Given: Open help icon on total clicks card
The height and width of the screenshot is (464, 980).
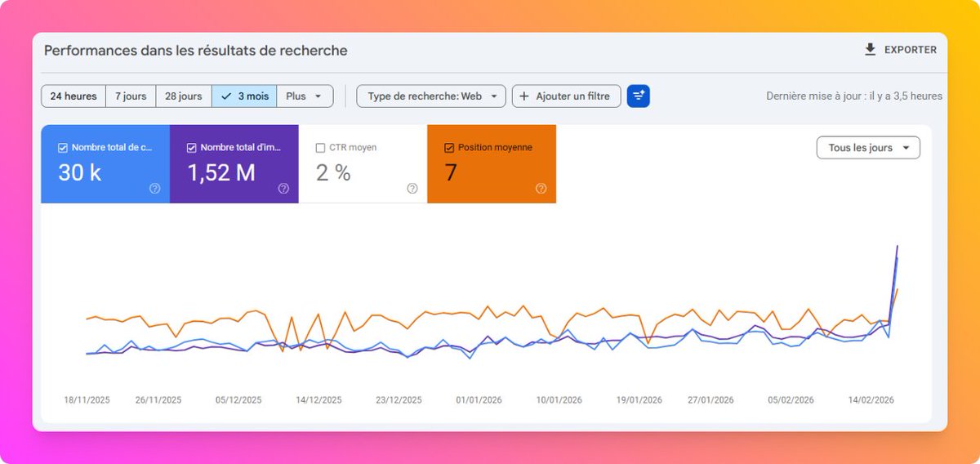Looking at the screenshot, I should pyautogui.click(x=154, y=189).
